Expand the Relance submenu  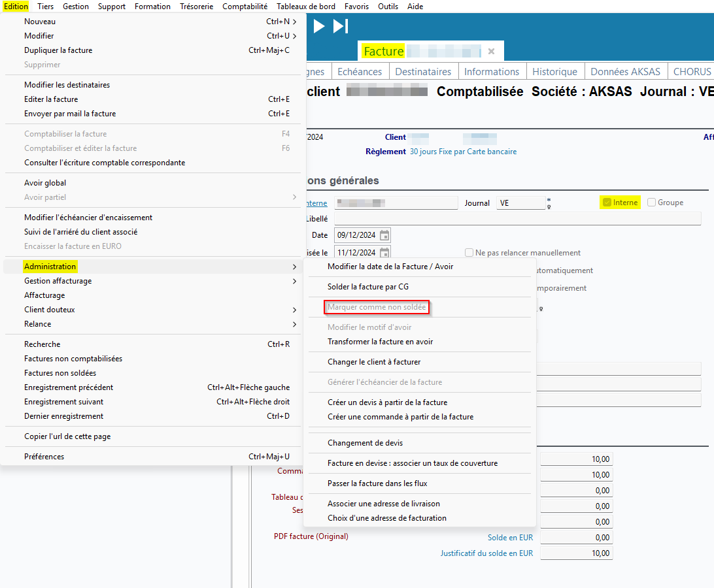tap(38, 324)
